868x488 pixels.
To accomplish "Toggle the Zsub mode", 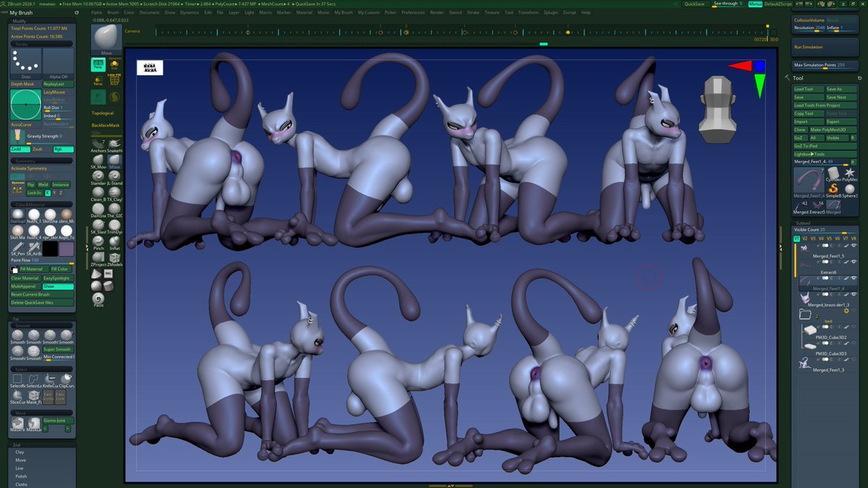I will pyautogui.click(x=38, y=150).
